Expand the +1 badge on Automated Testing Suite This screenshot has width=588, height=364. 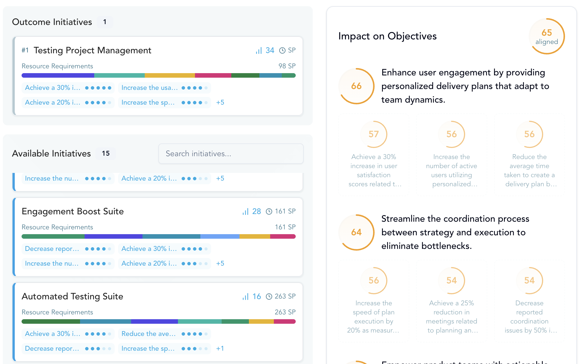(220, 348)
